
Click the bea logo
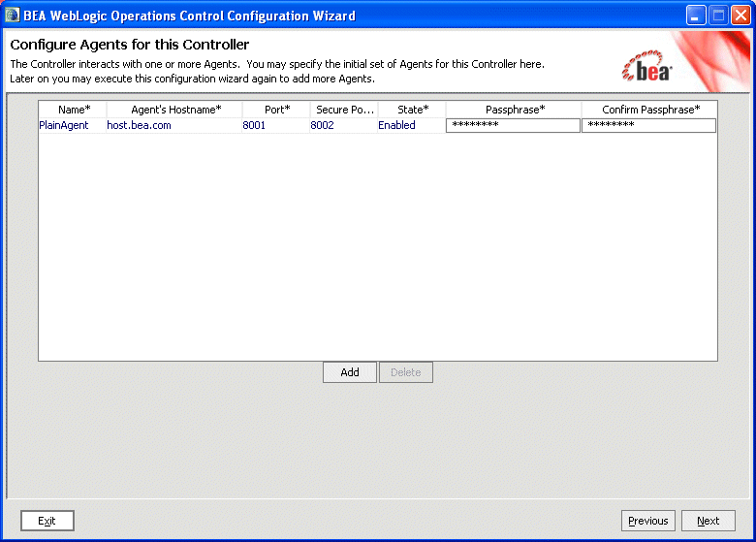pos(647,66)
